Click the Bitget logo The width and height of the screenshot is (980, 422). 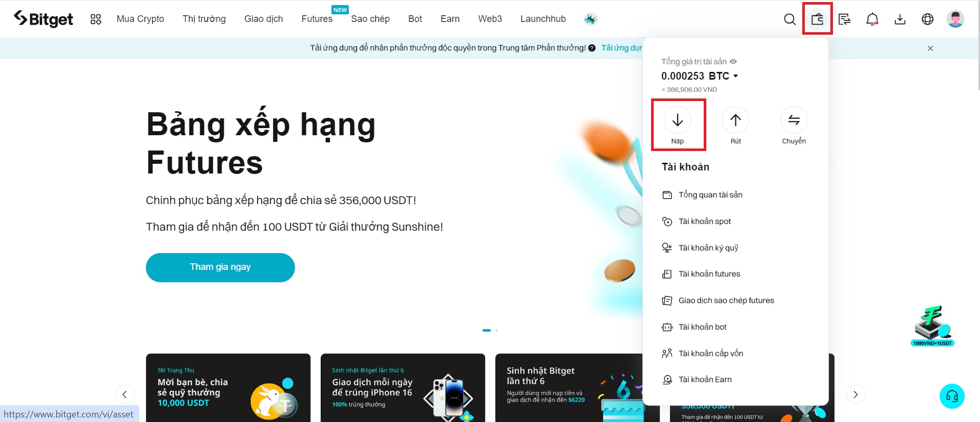pyautogui.click(x=43, y=19)
